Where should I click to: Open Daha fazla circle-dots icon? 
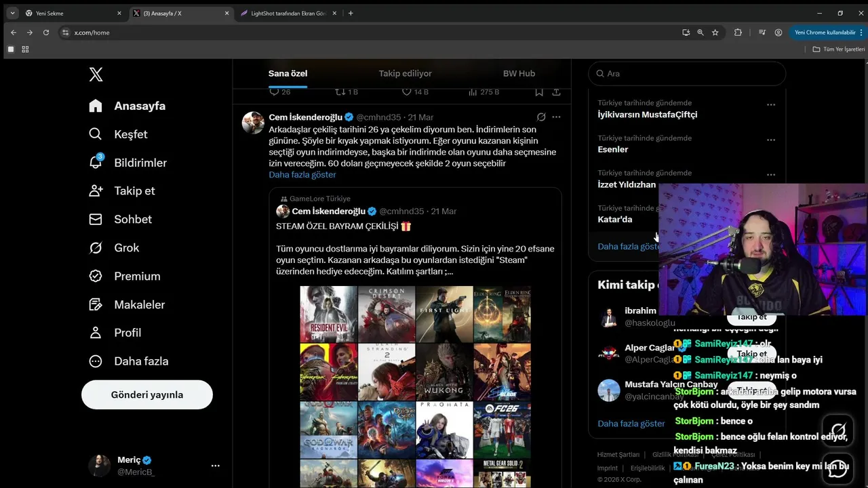(x=96, y=361)
